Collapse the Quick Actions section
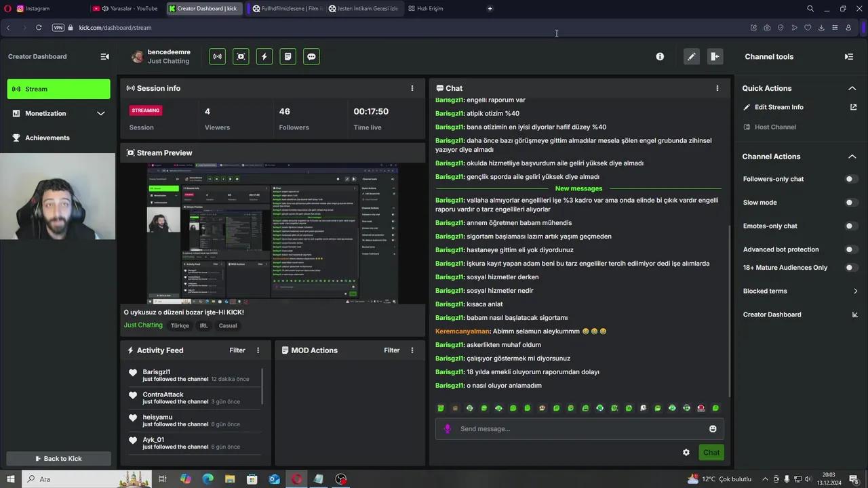 (852, 88)
